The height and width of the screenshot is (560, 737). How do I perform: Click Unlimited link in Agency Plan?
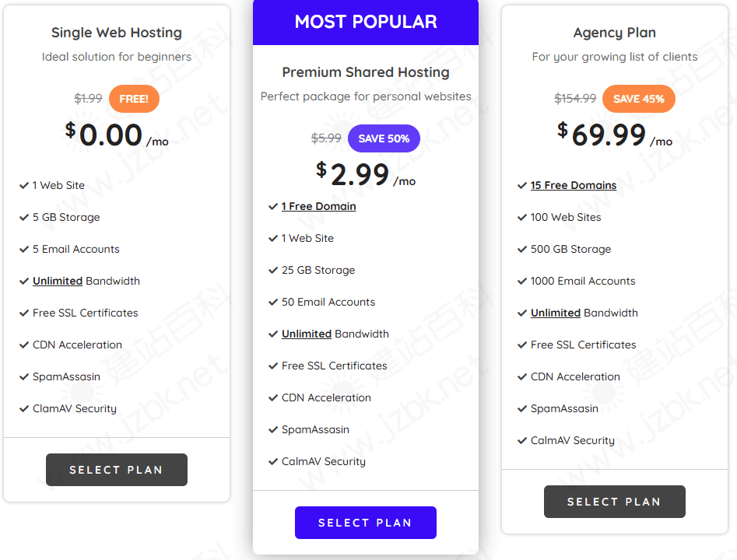point(556,313)
